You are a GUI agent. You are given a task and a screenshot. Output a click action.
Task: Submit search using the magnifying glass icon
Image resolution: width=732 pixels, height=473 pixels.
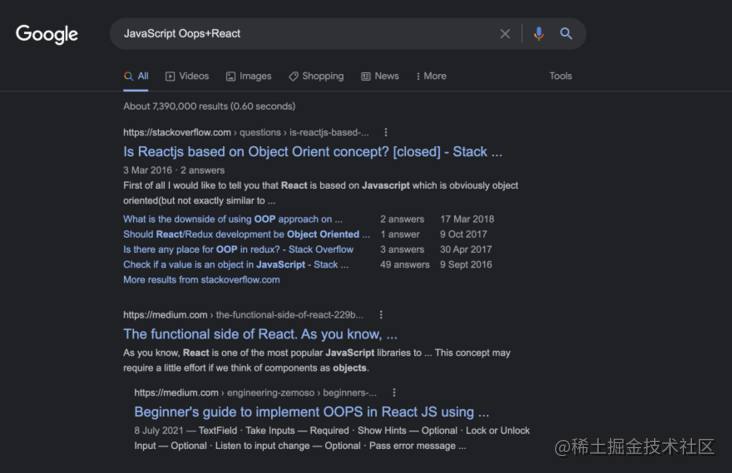[x=566, y=34]
